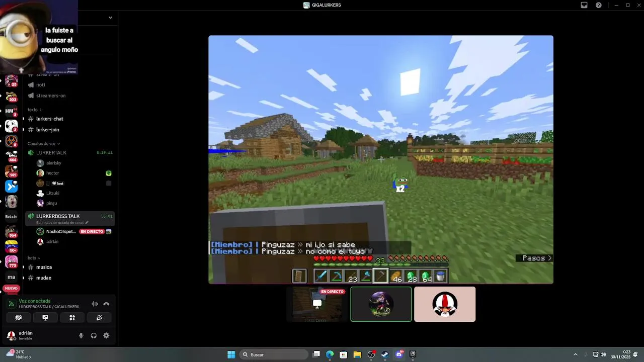Image resolution: width=644 pixels, height=362 pixels.
Task: Open Epic Games from the taskbar
Action: tap(413, 354)
